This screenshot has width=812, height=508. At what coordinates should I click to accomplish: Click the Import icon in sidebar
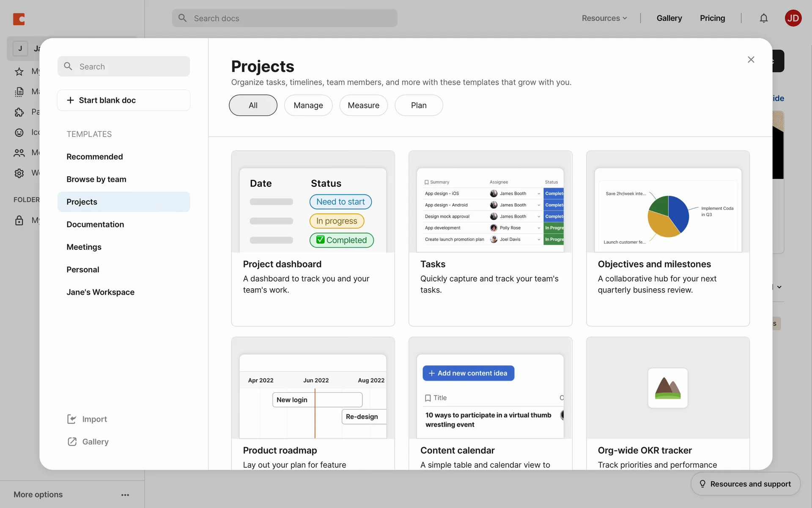pyautogui.click(x=72, y=419)
